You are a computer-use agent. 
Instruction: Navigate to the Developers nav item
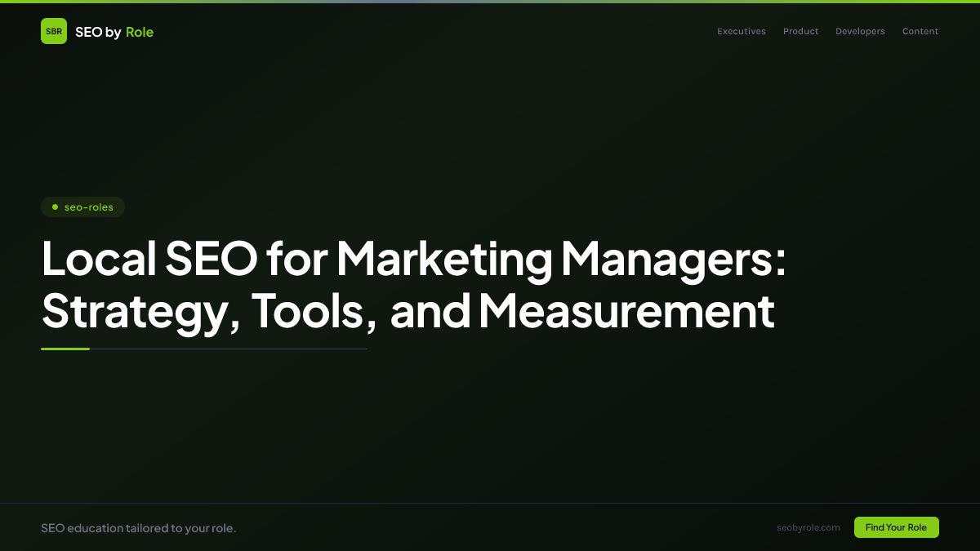860,31
